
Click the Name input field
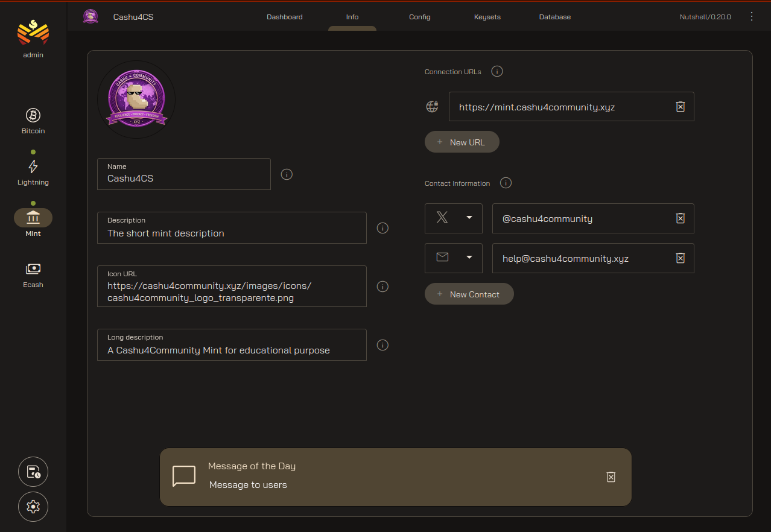(184, 179)
